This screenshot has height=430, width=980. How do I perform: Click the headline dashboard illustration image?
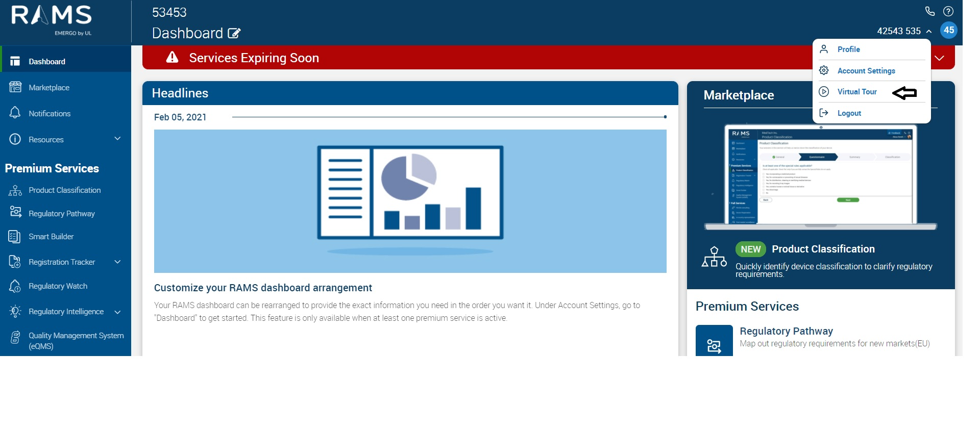(x=410, y=201)
